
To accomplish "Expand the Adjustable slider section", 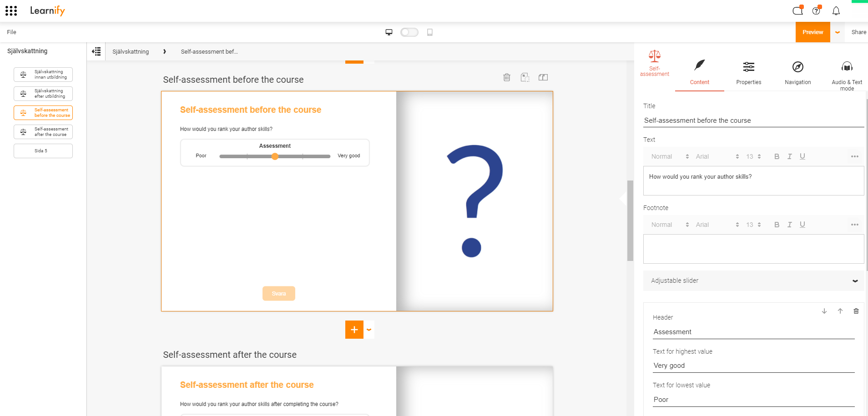I will [753, 281].
